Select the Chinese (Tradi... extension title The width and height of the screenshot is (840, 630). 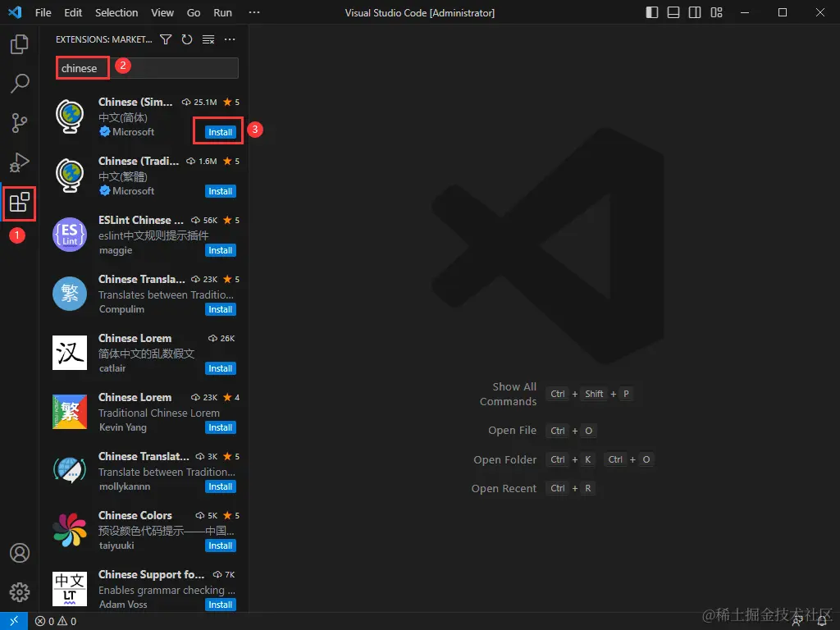pyautogui.click(x=139, y=162)
